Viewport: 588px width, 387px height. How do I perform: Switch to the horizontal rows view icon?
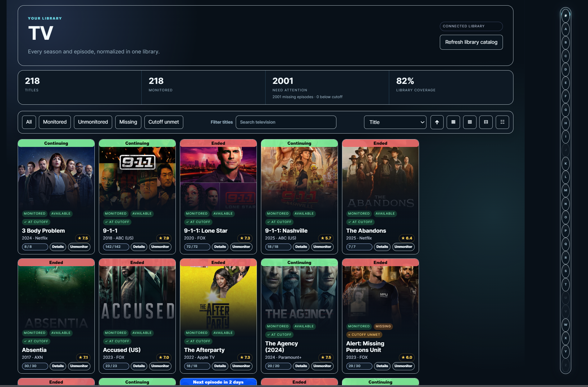pos(486,122)
